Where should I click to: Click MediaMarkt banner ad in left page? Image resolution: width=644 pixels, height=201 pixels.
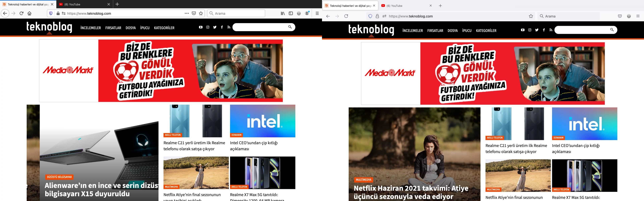tap(161, 71)
